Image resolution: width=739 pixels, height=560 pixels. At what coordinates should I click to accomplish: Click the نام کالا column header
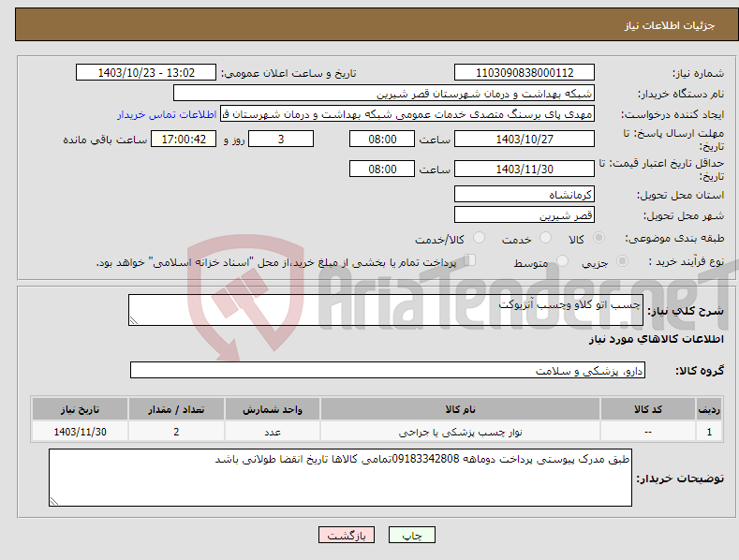coord(460,409)
